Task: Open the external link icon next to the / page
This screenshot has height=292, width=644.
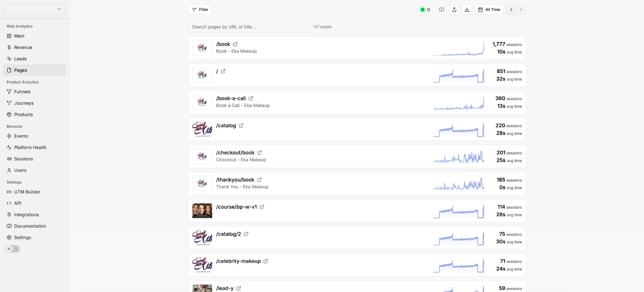Action: tap(223, 71)
